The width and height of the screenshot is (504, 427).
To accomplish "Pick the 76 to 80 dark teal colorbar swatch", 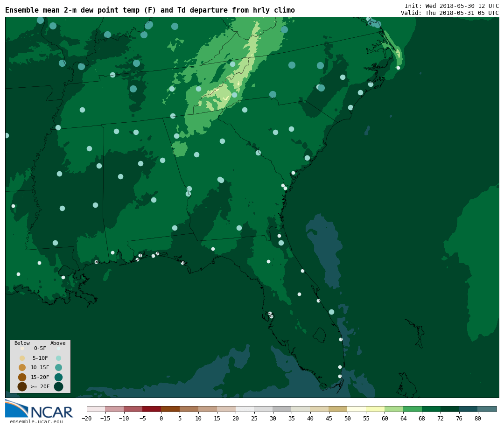I will (469, 409).
